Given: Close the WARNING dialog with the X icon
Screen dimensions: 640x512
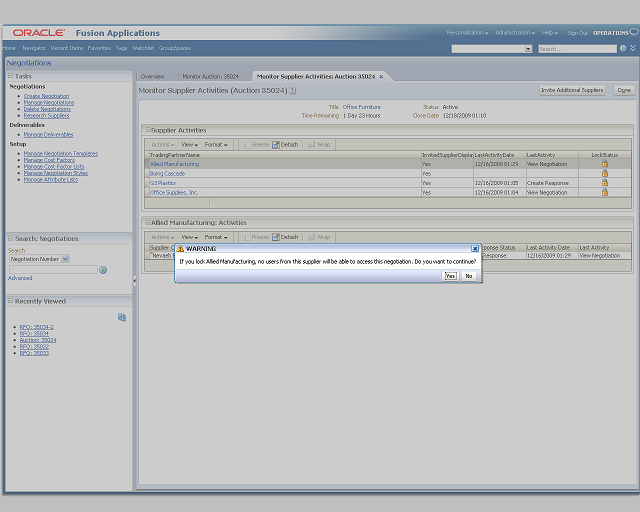Looking at the screenshot, I should click(x=475, y=248).
